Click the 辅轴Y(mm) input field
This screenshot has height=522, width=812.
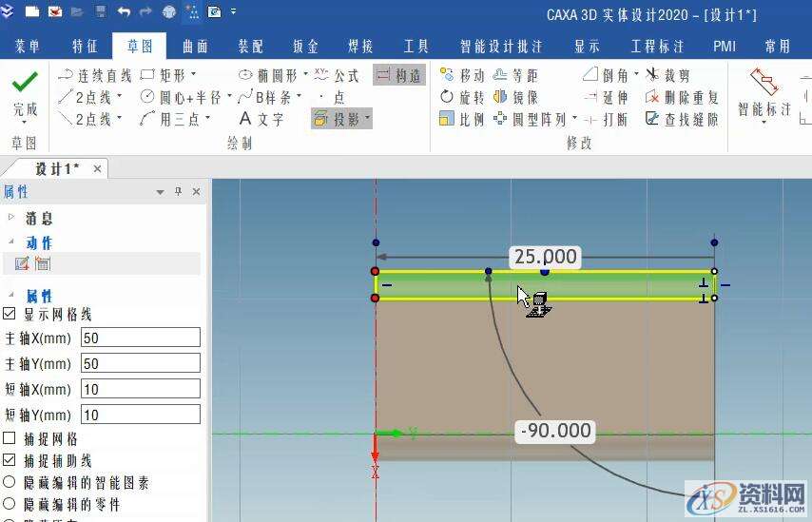[x=141, y=415]
